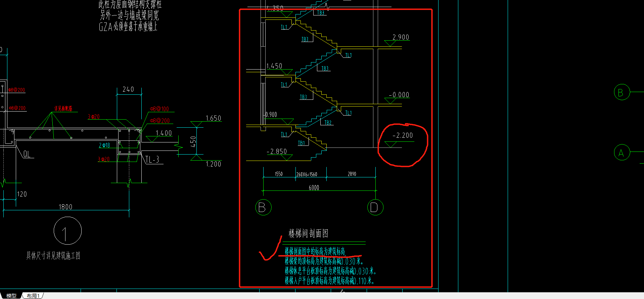Switch to the 布局1 layout tab
644x299 pixels.
33,296
